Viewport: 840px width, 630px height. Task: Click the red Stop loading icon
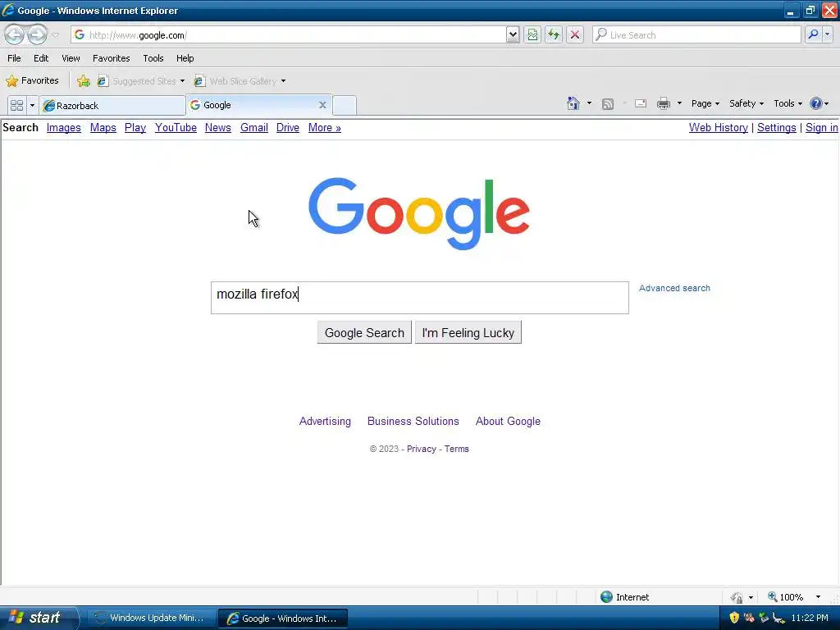pyautogui.click(x=575, y=34)
